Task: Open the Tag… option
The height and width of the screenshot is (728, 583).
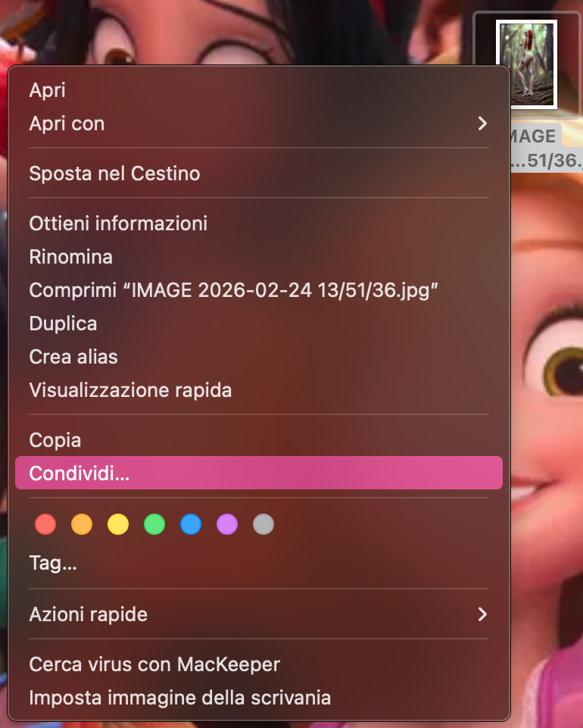Action: [258, 563]
